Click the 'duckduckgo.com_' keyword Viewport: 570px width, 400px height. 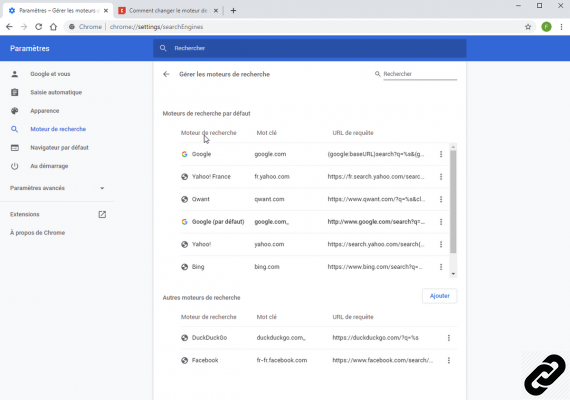tap(281, 338)
